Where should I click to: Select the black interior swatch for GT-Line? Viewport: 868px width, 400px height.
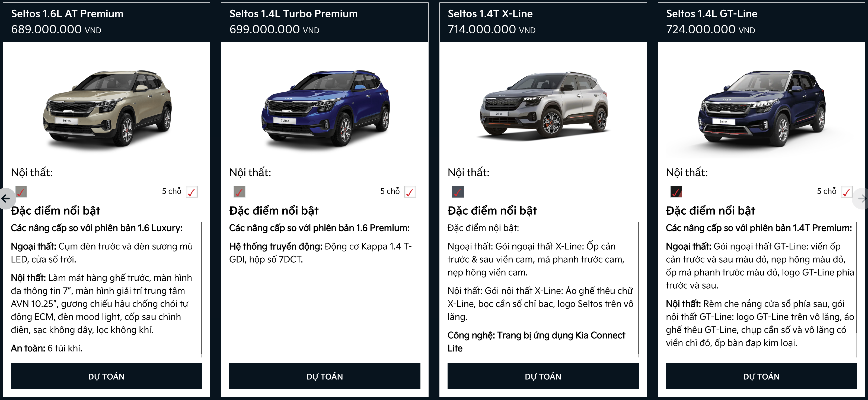coord(676,192)
